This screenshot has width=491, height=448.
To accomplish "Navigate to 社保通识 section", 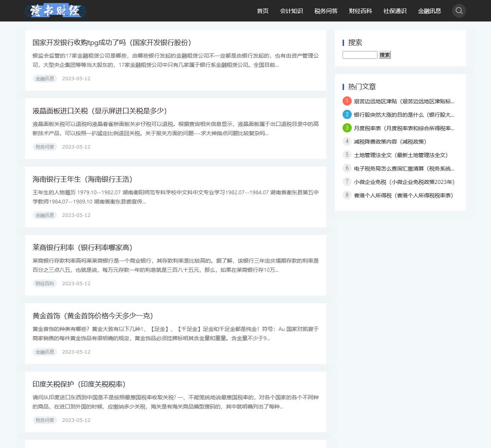I will 395,11.
